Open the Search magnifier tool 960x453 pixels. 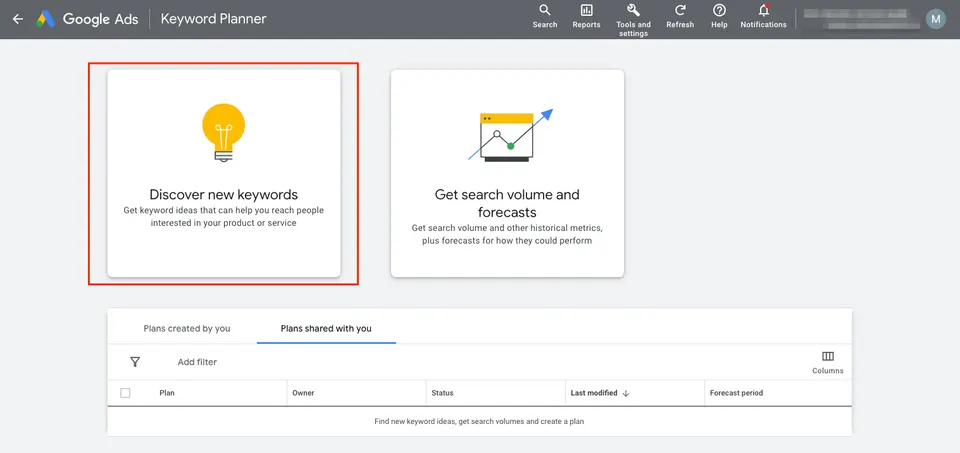(545, 17)
